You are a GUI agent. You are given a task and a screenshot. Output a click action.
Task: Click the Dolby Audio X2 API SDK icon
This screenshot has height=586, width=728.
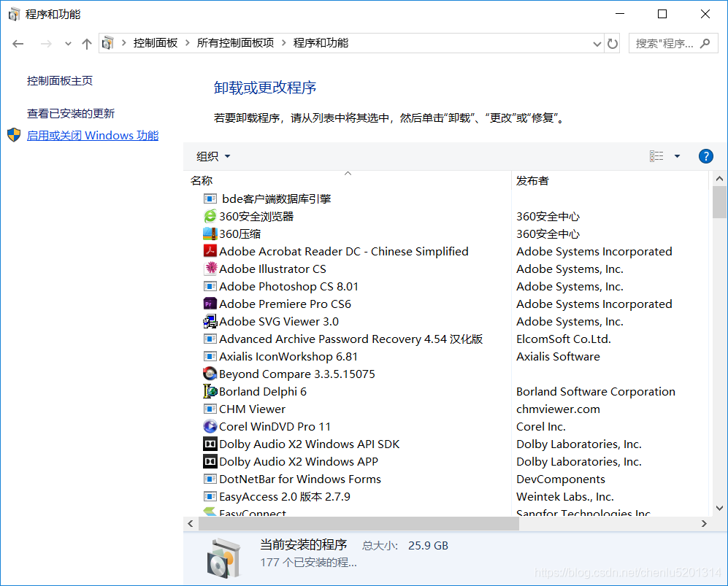tap(210, 444)
